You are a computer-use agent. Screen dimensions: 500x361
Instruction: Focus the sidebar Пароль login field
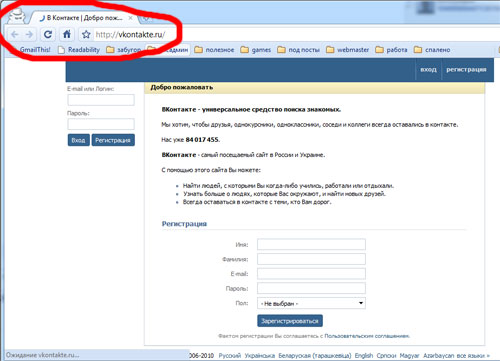coord(101,124)
